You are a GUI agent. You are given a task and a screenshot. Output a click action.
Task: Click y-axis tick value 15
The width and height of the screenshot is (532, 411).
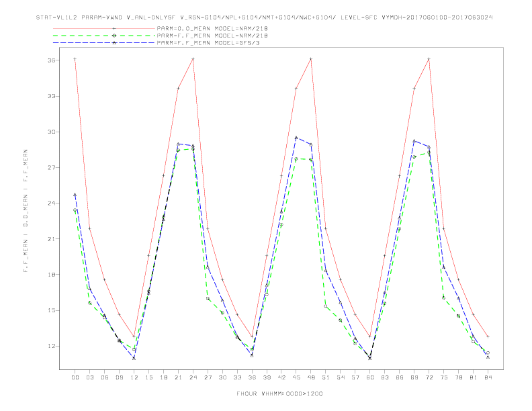pos(52,311)
